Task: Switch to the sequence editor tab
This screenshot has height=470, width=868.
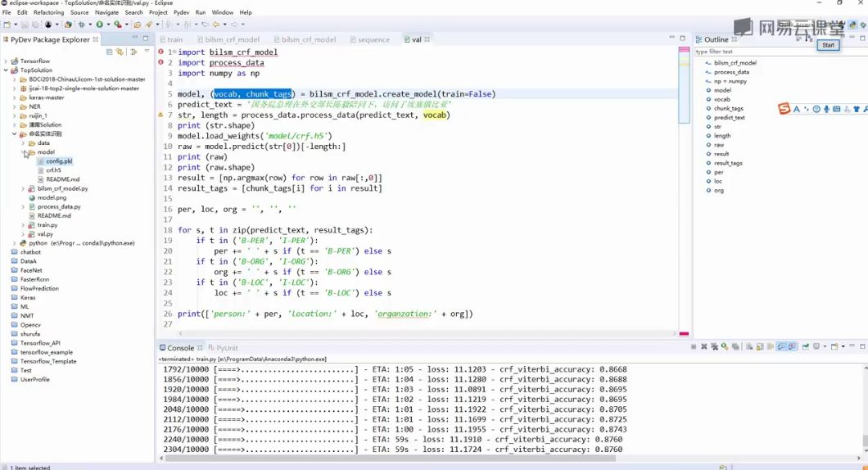Action: pos(373,39)
